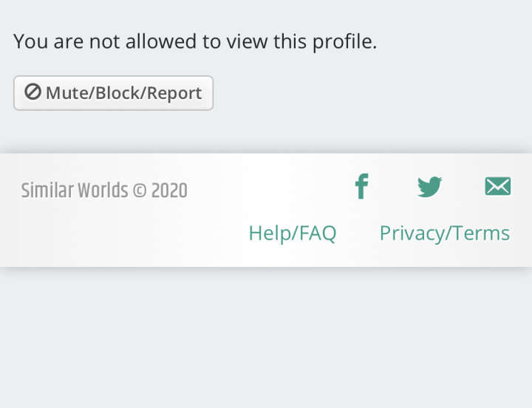Image resolution: width=532 pixels, height=408 pixels.
Task: Contact support via the mail icon
Action: [498, 186]
